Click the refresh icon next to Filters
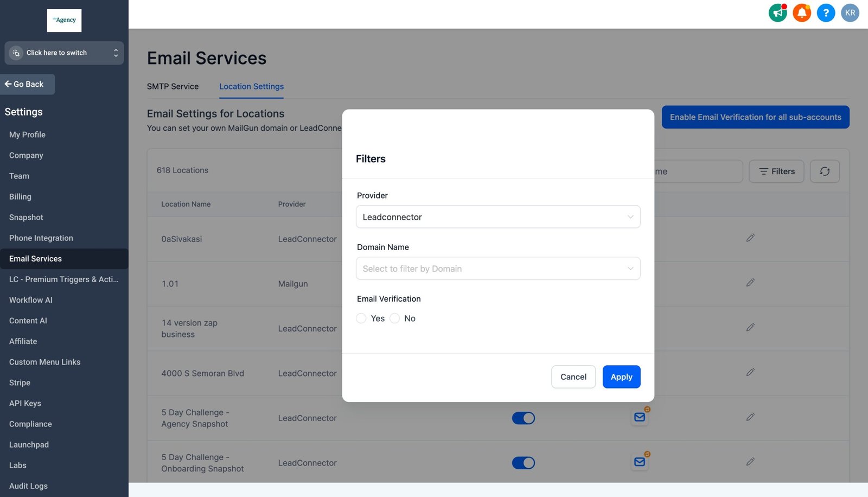Screen dimensions: 868x497 (x=825, y=171)
